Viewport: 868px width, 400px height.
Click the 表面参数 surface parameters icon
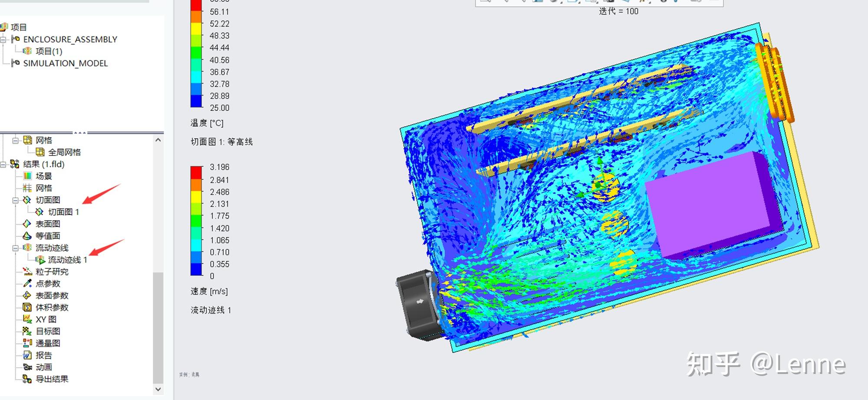[x=27, y=295]
